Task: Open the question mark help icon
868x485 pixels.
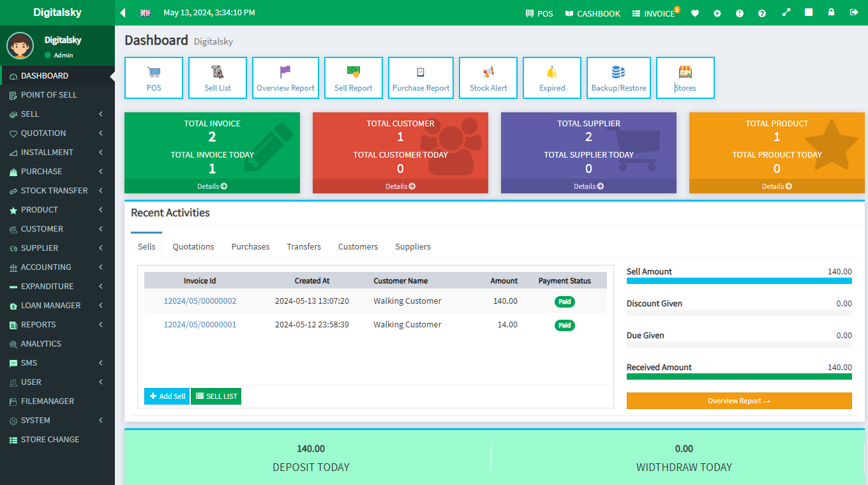Action: tap(762, 13)
